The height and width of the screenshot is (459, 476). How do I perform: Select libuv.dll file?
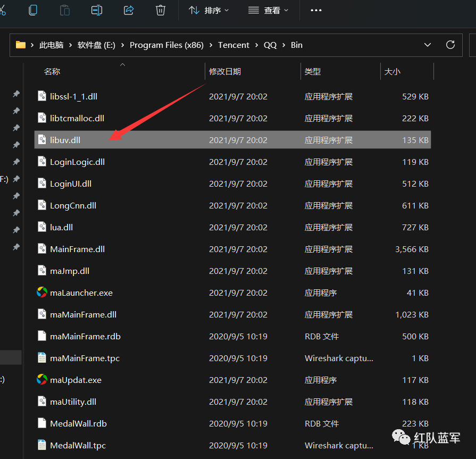click(x=232, y=140)
